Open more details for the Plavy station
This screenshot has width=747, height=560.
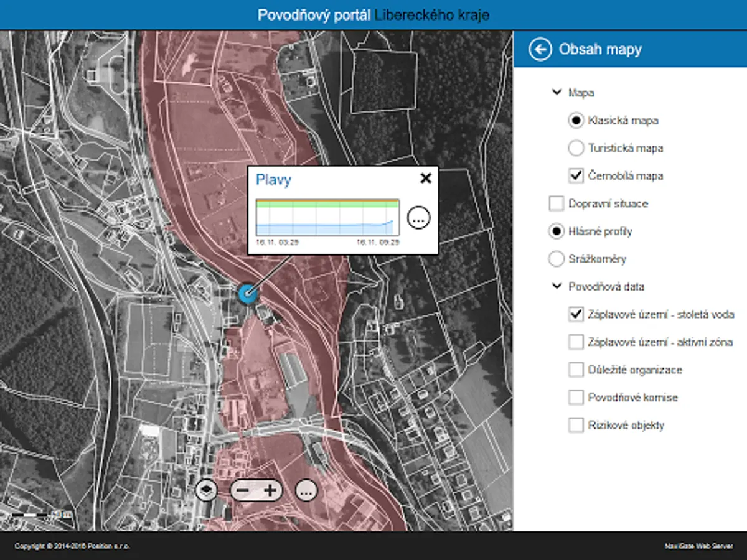coord(418,218)
